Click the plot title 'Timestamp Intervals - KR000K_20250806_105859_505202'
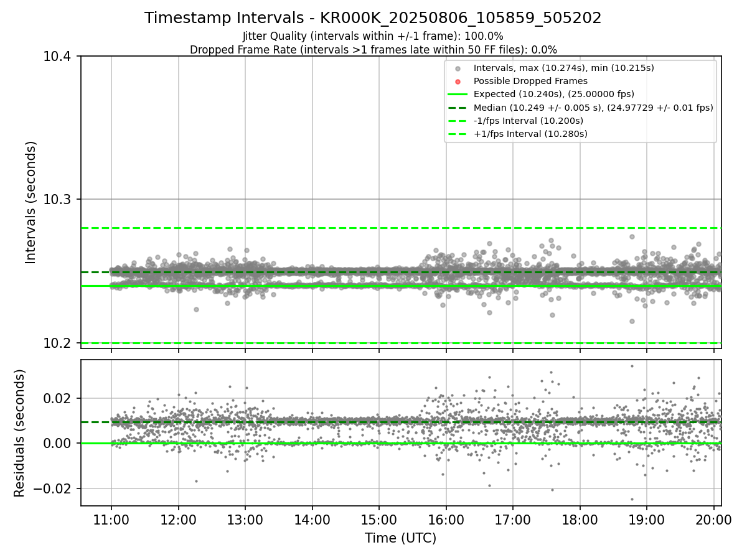 coord(373,18)
